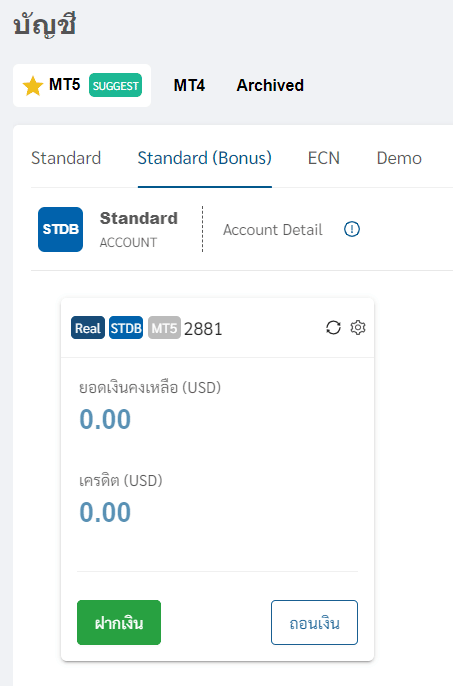Click the ถอนเงิน withdraw button
Screen dimensions: 453x686
314,623
